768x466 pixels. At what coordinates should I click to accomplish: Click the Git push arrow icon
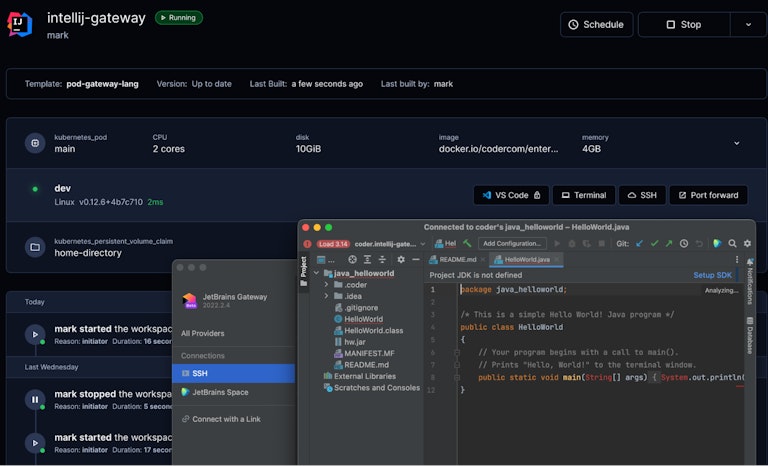coord(670,243)
